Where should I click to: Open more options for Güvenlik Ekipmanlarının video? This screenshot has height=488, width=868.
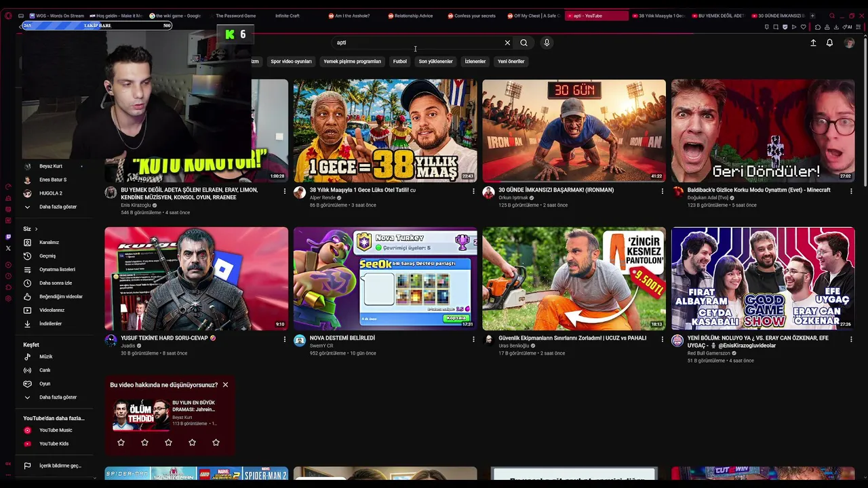click(x=663, y=339)
